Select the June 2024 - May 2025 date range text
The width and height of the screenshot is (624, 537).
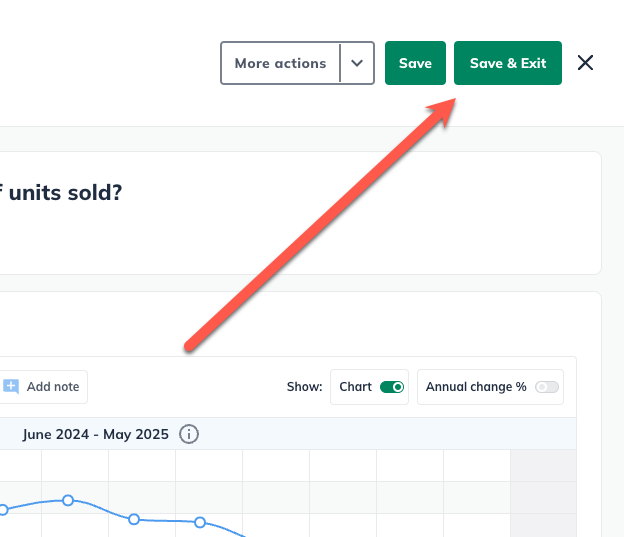pyautogui.click(x=96, y=434)
